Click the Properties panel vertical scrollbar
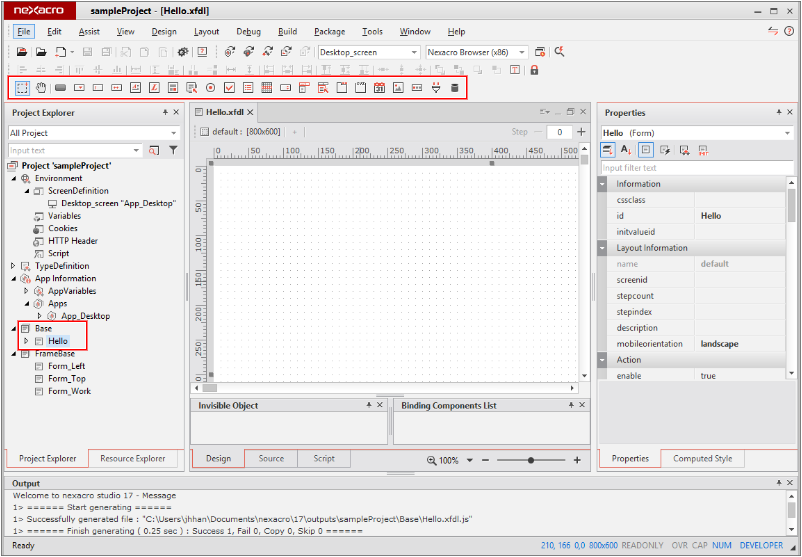Image resolution: width=802 pixels, height=557 pixels. 792,205
